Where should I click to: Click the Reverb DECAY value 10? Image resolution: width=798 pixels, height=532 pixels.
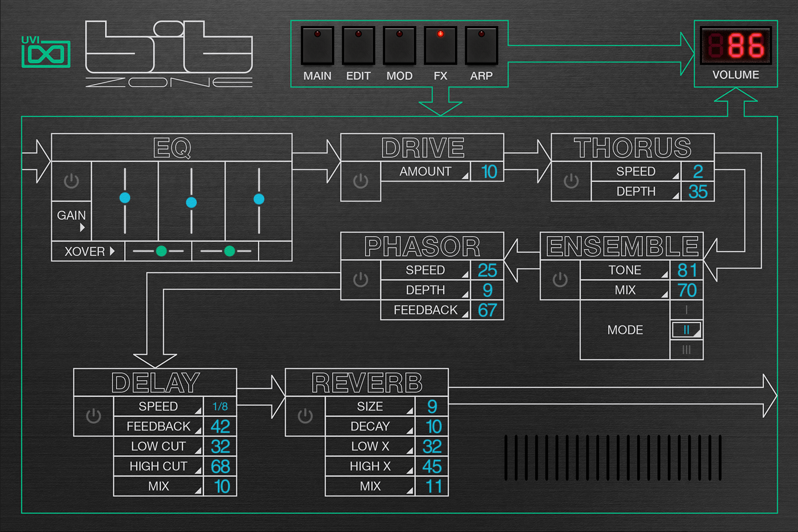pyautogui.click(x=433, y=427)
